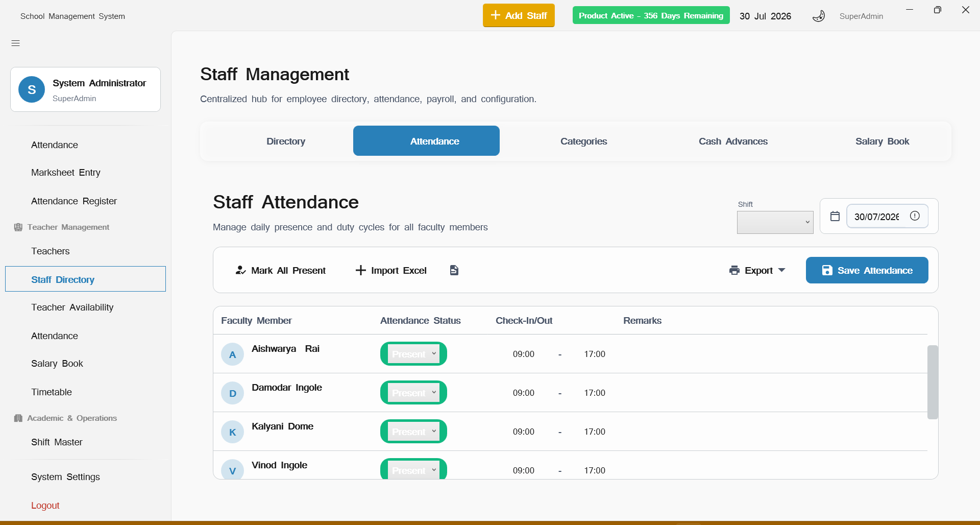The height and width of the screenshot is (525, 980).
Task: Click avatar K for Kalyani Dome
Action: (x=232, y=432)
